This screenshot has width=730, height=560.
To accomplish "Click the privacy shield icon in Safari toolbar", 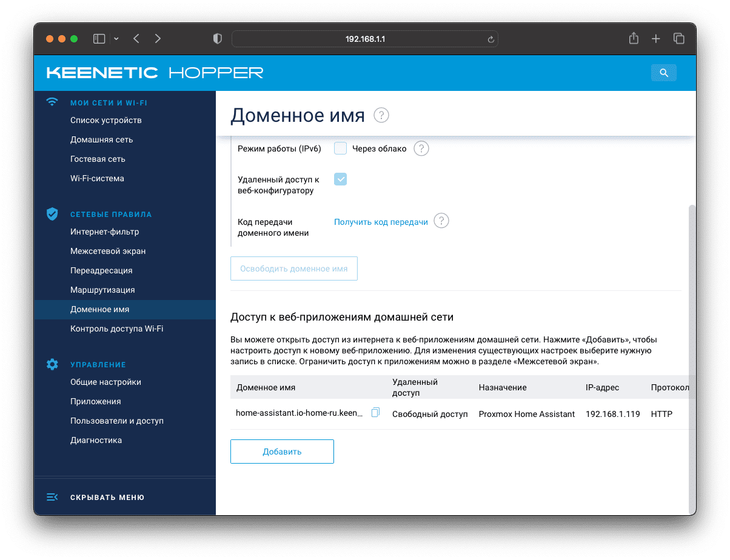I will (x=218, y=39).
